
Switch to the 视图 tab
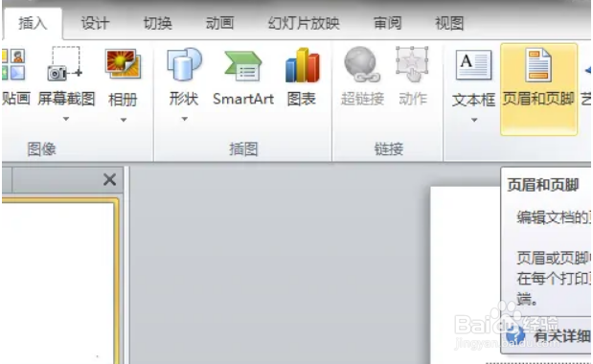tap(449, 23)
